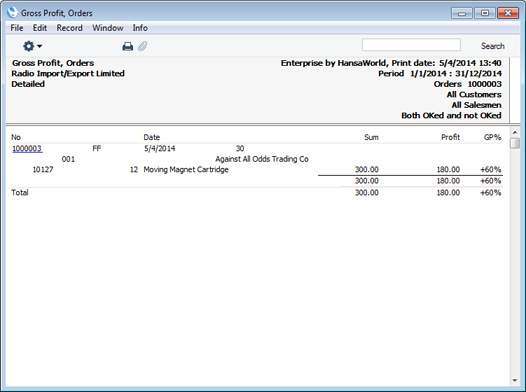The image size is (526, 392).
Task: Click the Total row label
Action: (20, 192)
